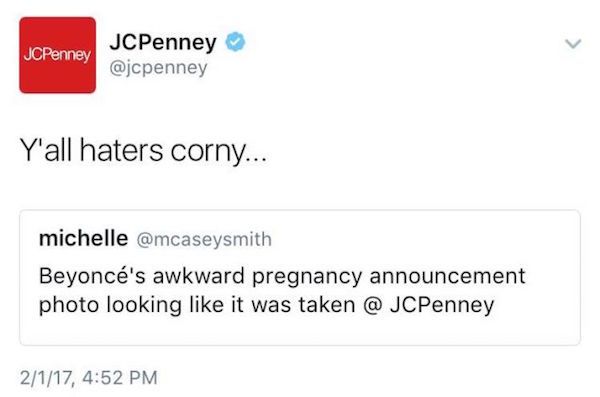Open the JCPenney display name profile link
Image resolution: width=600 pixels, height=397 pixels.
pos(163,42)
